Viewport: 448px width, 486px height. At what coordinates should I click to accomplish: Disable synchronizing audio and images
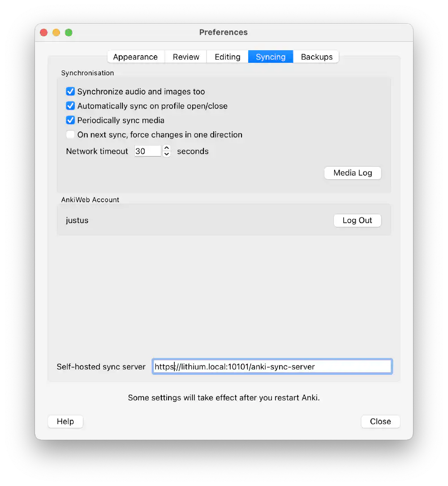pos(70,91)
